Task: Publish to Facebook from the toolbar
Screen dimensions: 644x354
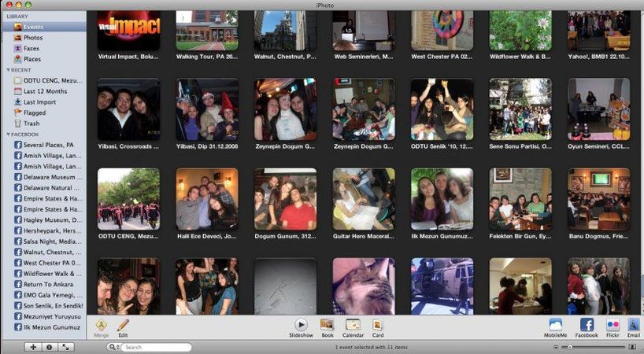Action: (x=587, y=325)
